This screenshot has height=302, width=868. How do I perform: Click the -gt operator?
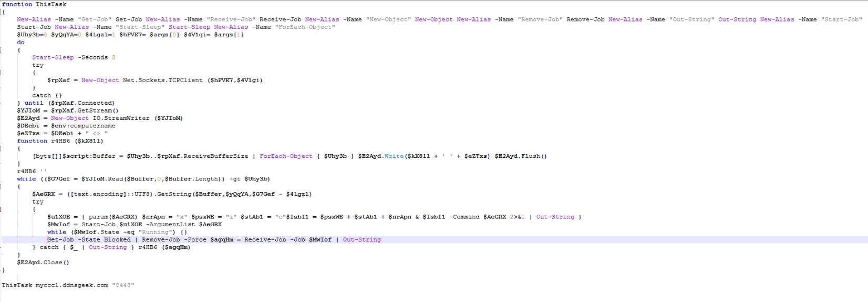click(x=235, y=179)
